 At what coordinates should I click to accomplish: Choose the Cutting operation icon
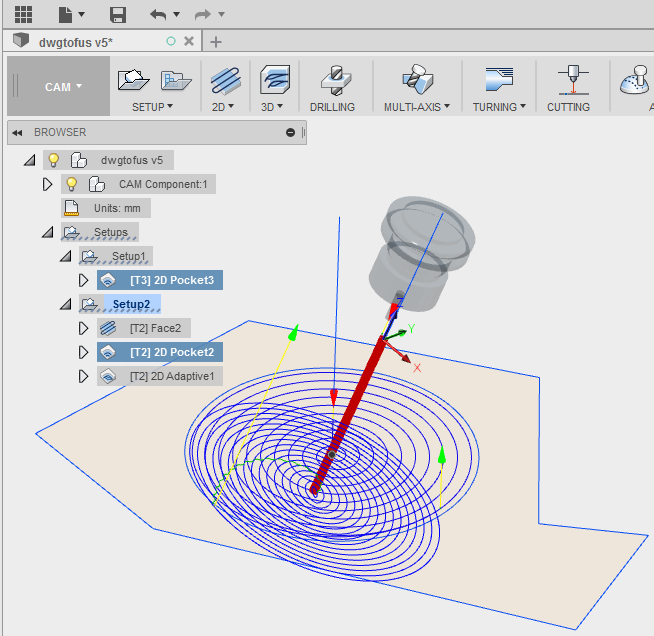click(574, 80)
